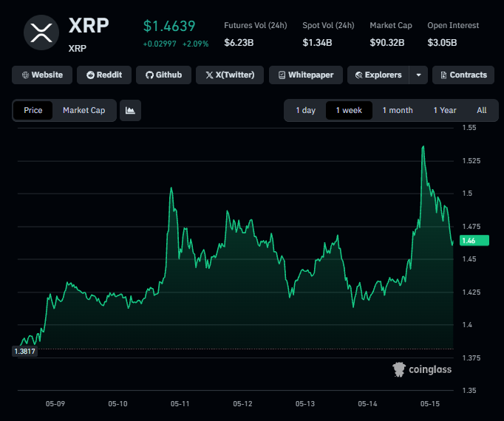Select the 1 day timeframe
Screen dimensions: 504x421
(306, 110)
